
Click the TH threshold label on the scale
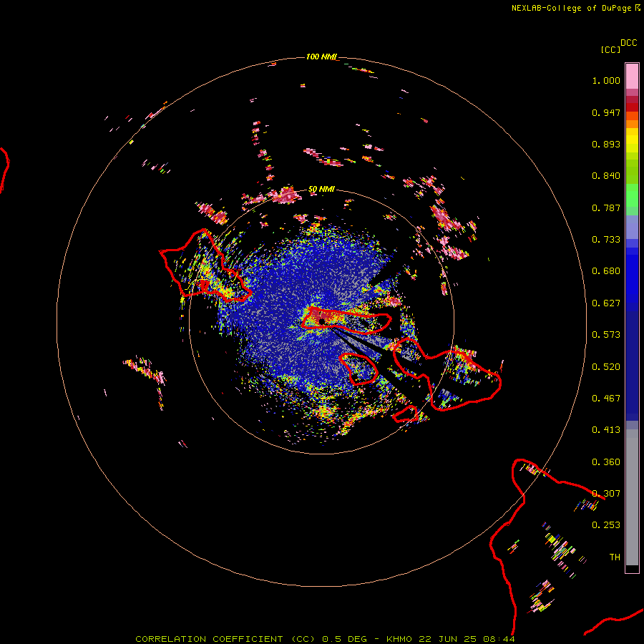[x=615, y=557]
